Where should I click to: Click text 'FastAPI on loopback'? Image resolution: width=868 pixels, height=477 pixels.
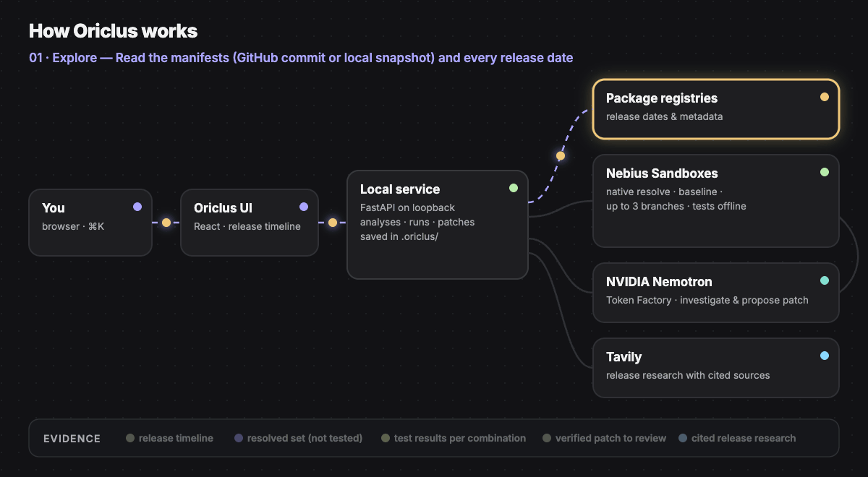coord(408,207)
